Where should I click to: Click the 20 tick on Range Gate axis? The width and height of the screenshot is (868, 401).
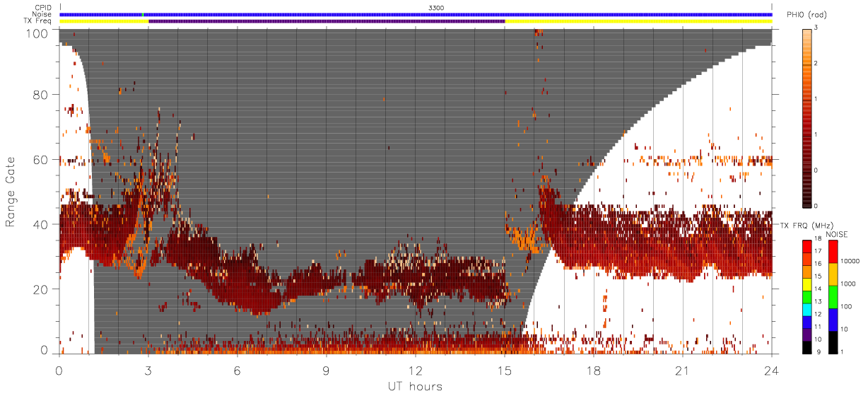[x=41, y=289]
